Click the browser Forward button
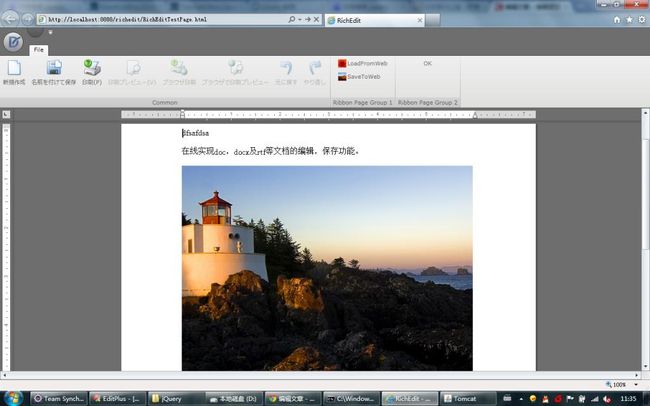The width and height of the screenshot is (650, 406). [x=27, y=19]
